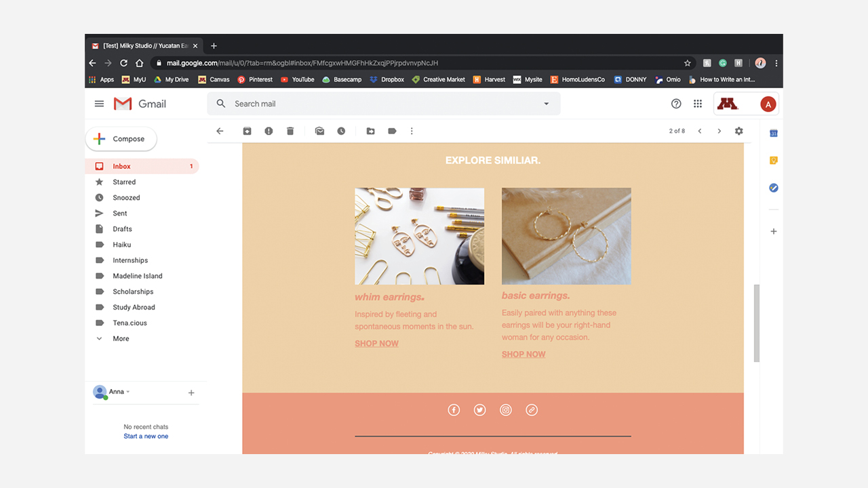This screenshot has height=488, width=868.
Task: Apply a label using the labels icon
Action: pyautogui.click(x=392, y=131)
